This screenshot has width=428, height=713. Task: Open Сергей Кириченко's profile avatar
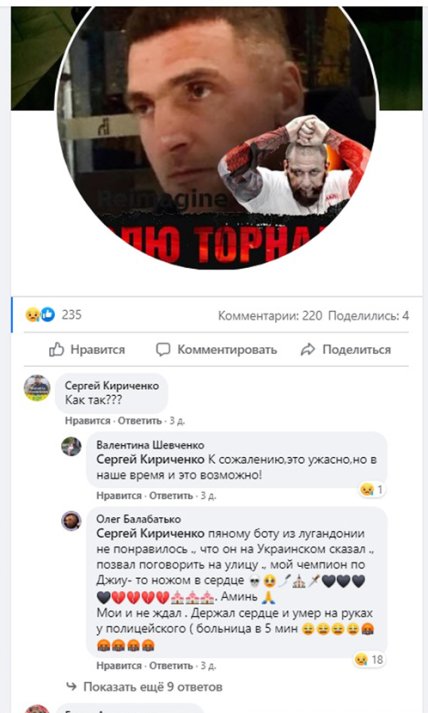pos(37,388)
